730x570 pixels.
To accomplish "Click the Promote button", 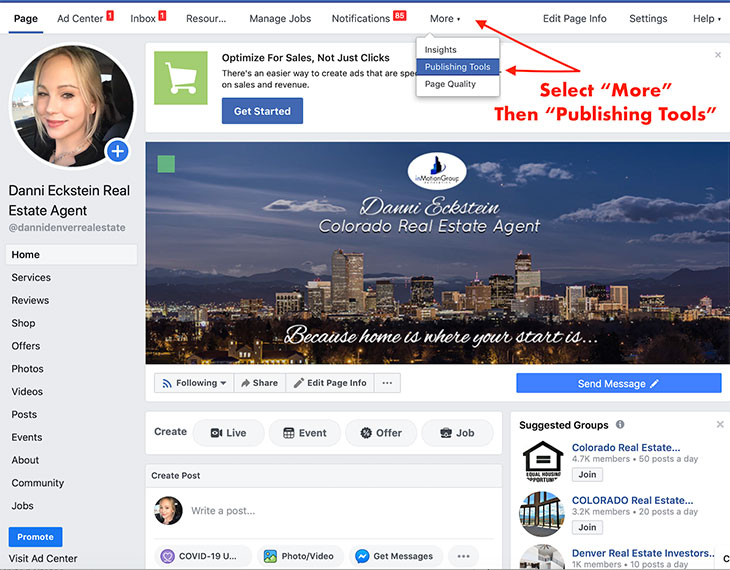I will click(35, 537).
